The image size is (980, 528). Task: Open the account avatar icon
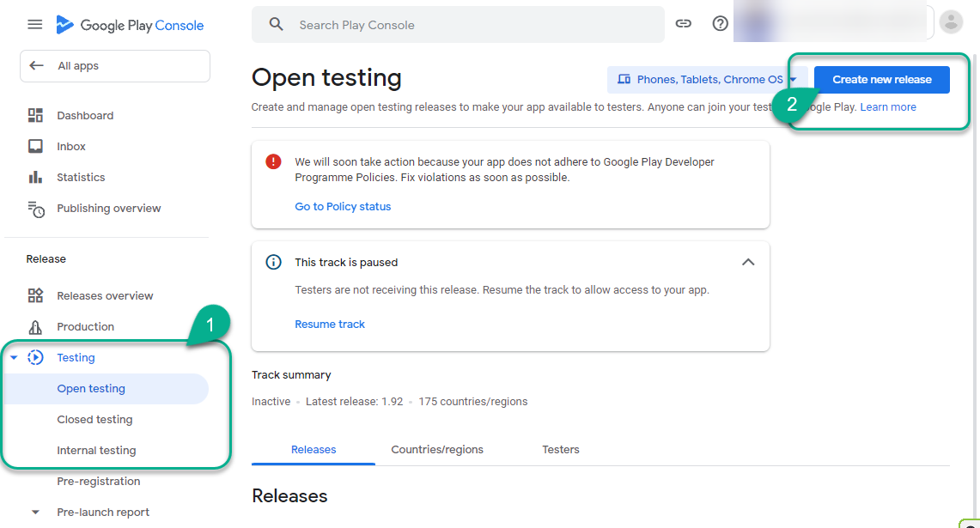951,22
